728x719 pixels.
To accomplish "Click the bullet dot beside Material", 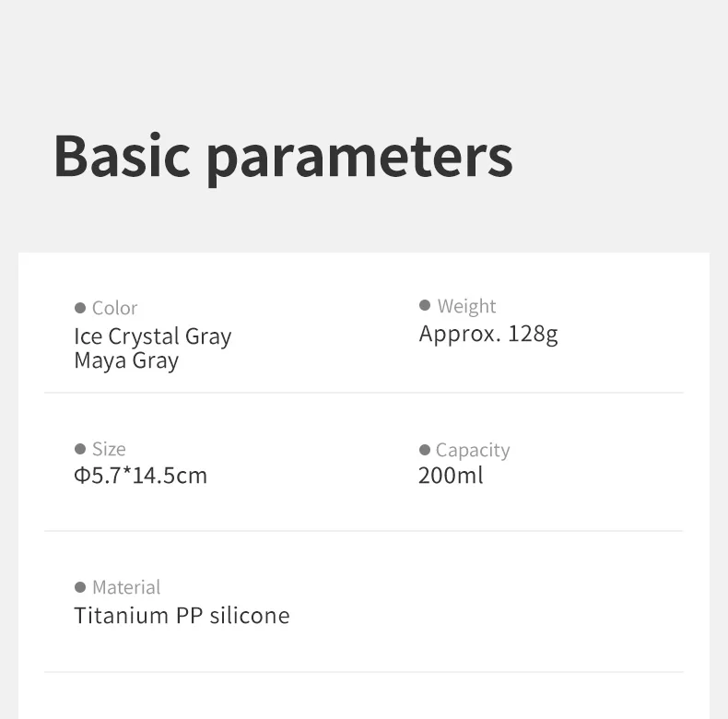I will coord(80,587).
